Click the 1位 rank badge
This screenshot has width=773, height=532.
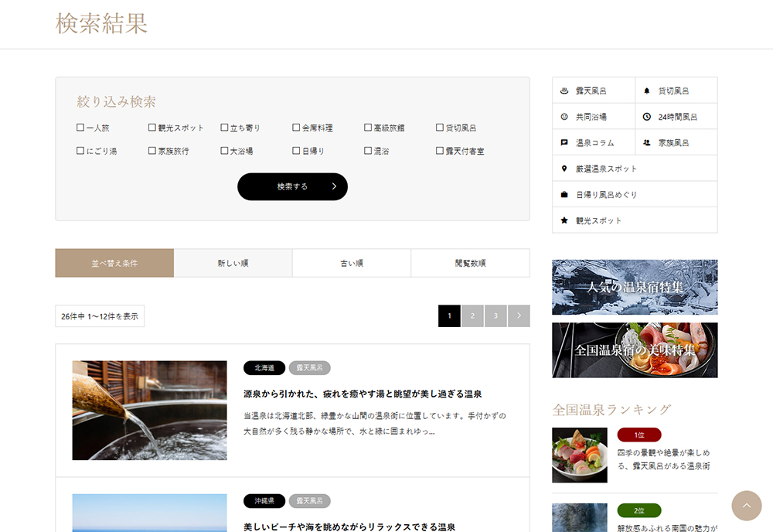pyautogui.click(x=639, y=435)
